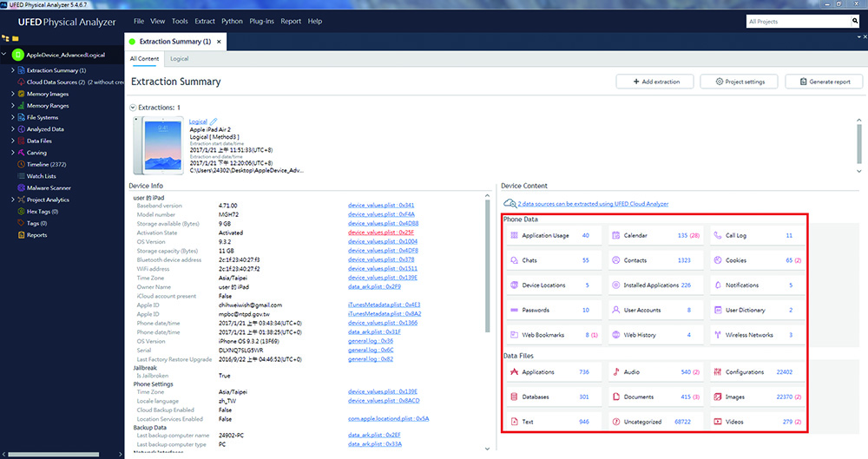The height and width of the screenshot is (459, 868).
Task: Expand the Data Files tree node
Action: (x=13, y=141)
